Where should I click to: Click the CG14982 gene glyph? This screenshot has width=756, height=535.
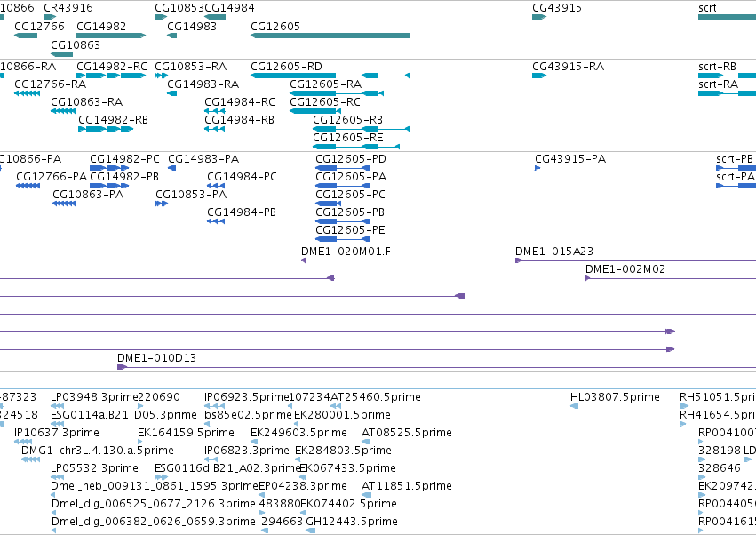coord(111,36)
